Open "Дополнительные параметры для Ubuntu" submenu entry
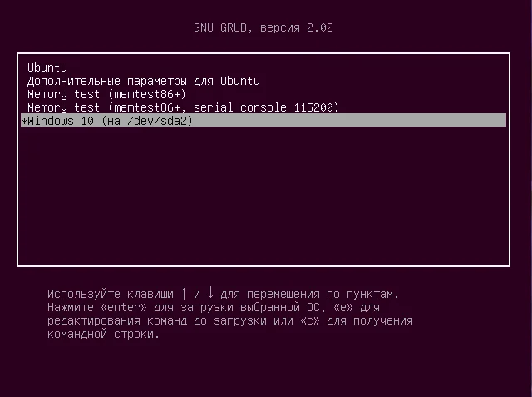This screenshot has width=532, height=397. click(143, 81)
